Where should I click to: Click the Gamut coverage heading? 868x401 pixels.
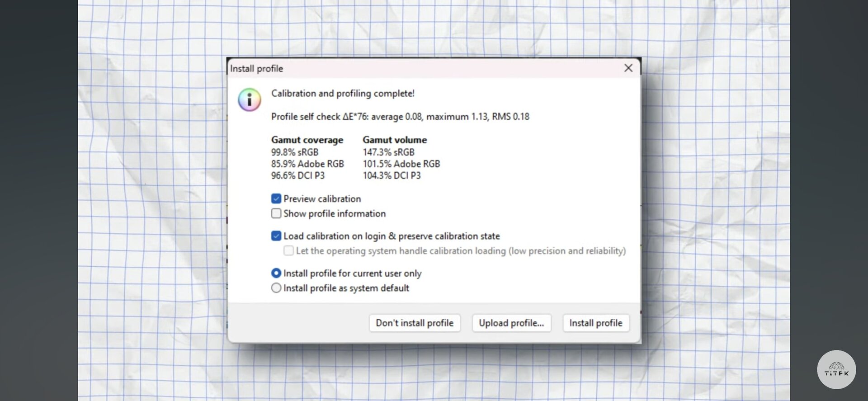(307, 140)
